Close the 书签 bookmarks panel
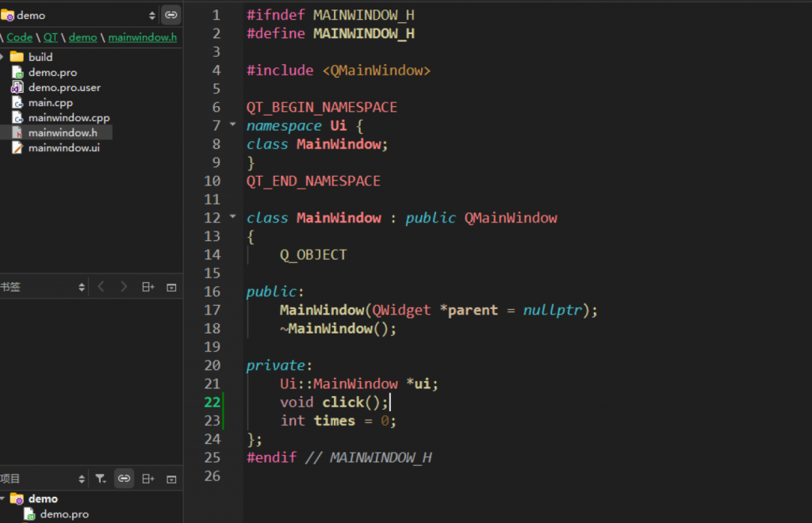The width and height of the screenshot is (812, 523). coord(171,287)
